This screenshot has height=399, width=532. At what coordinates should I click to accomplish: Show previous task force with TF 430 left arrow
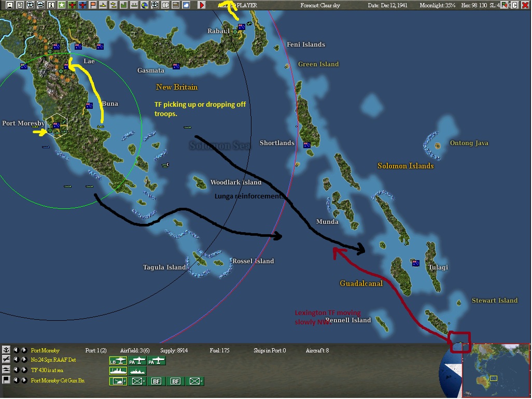[x=16, y=370]
